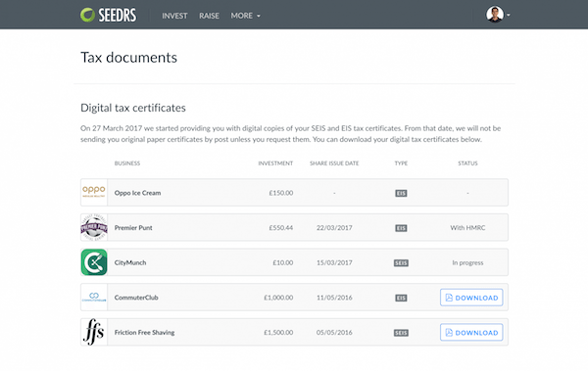Open the user profile avatar menu
The image size is (588, 371).
pyautogui.click(x=498, y=15)
